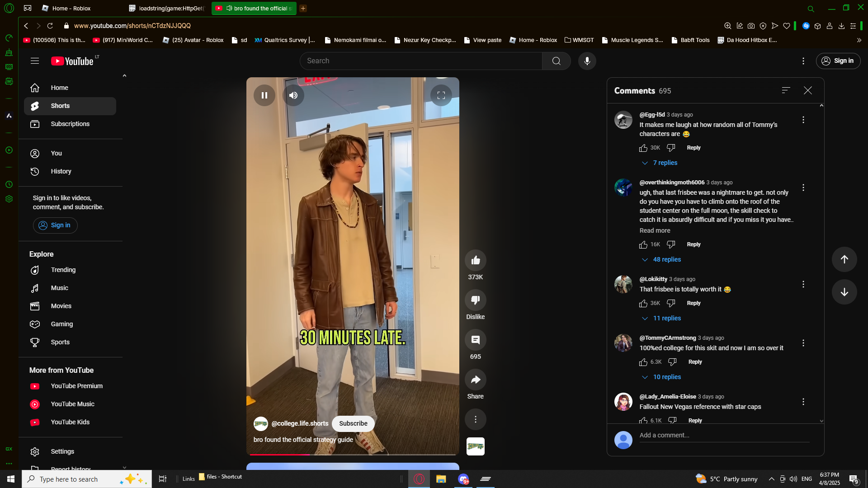Like the Short with thumbs-up button
This screenshot has width=868, height=488.
475,260
